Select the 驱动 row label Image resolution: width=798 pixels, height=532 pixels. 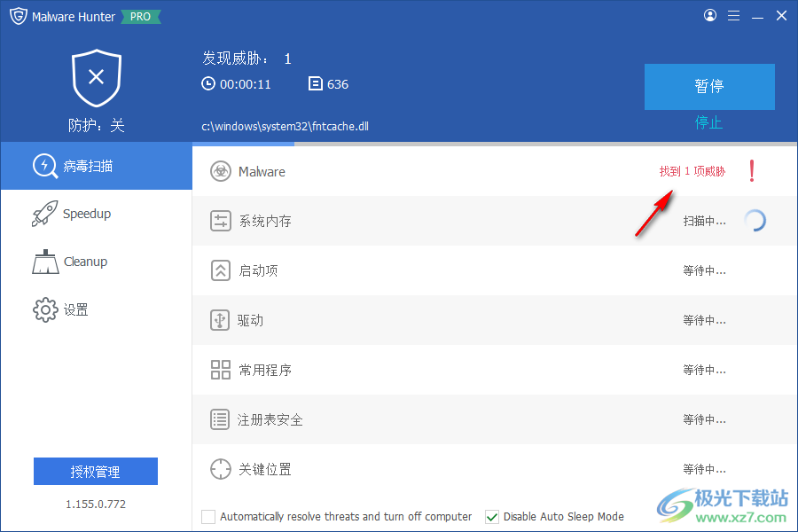(250, 320)
